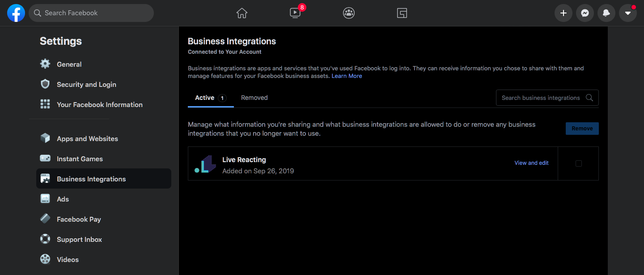
Task: Click the General gear icon
Action: coord(45,64)
